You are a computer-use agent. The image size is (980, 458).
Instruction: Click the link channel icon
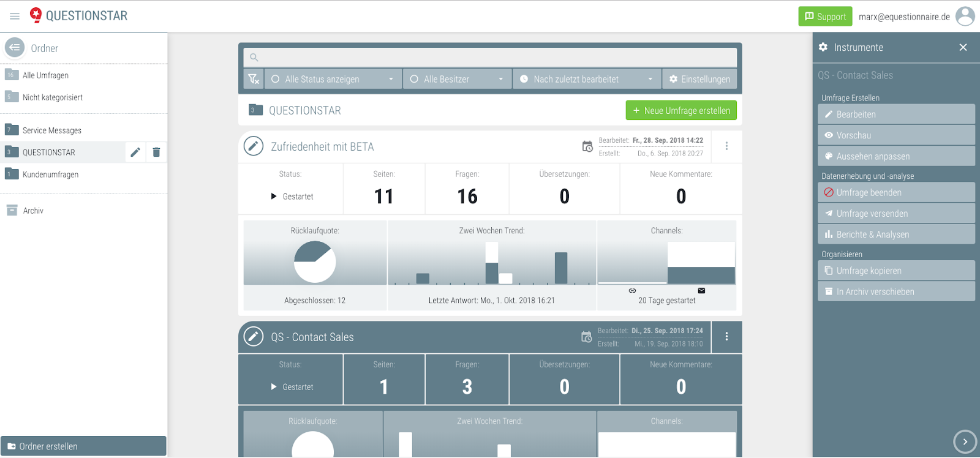pos(632,290)
